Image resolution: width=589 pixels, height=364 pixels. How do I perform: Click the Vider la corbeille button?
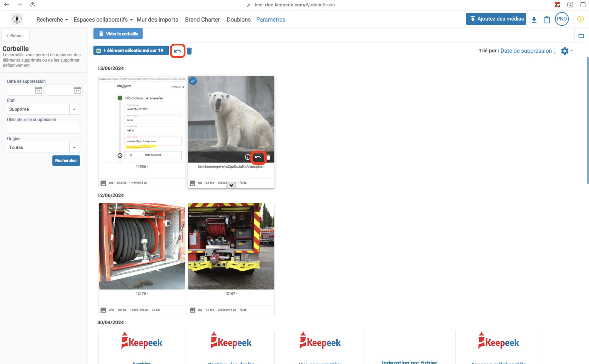click(118, 34)
